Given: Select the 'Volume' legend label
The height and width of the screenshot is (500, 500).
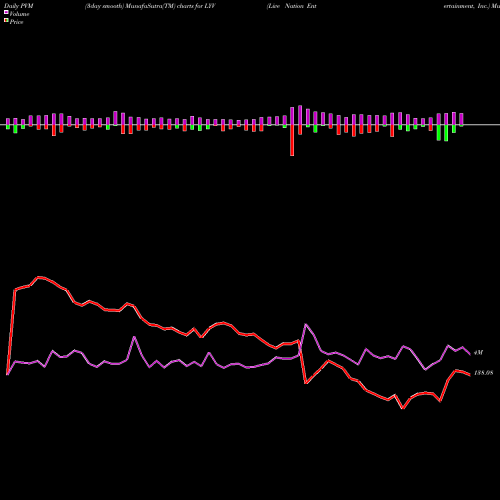Looking at the screenshot, I should (19, 14).
